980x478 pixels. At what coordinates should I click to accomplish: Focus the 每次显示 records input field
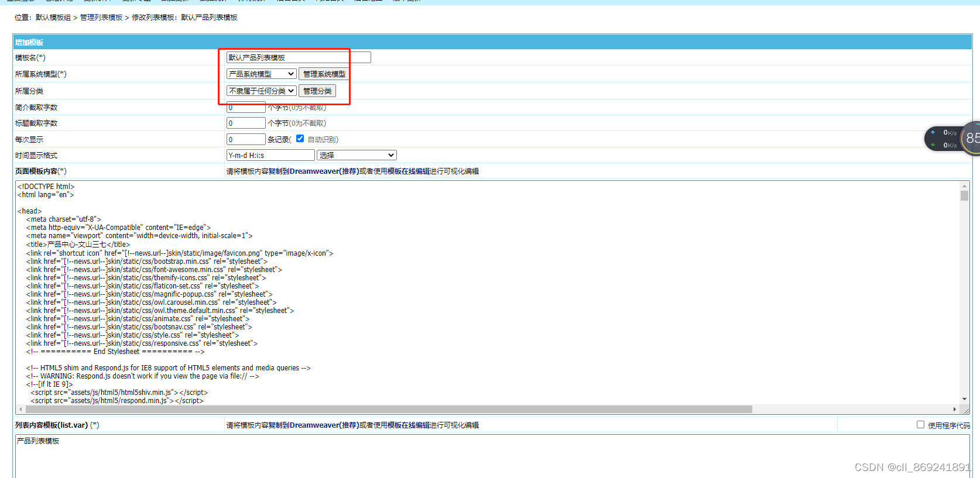pyautogui.click(x=246, y=139)
